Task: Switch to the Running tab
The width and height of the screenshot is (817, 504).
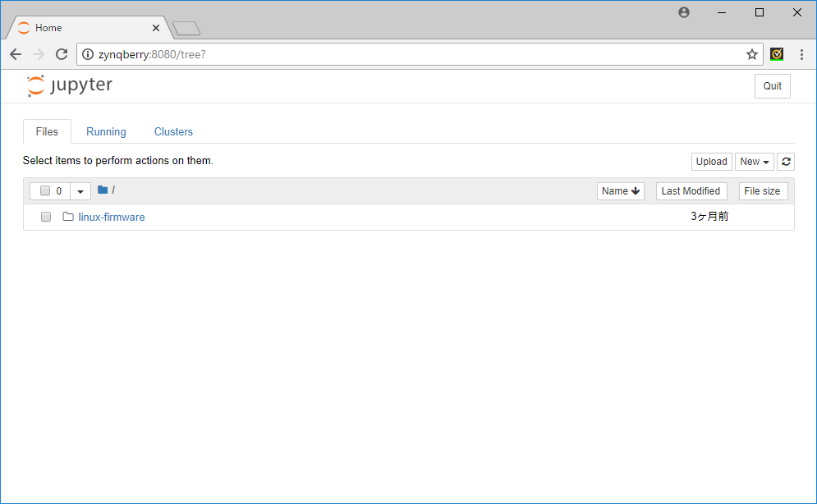Action: (x=106, y=132)
